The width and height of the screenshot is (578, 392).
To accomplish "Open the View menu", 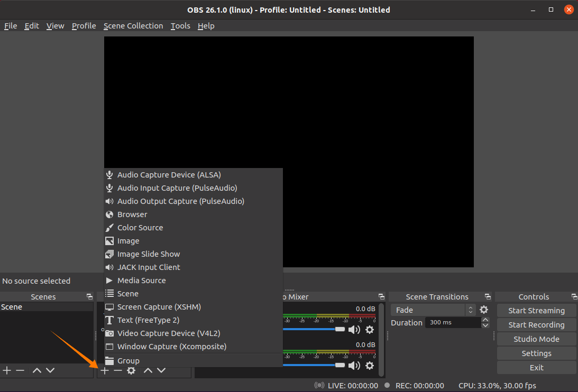I will pos(56,26).
